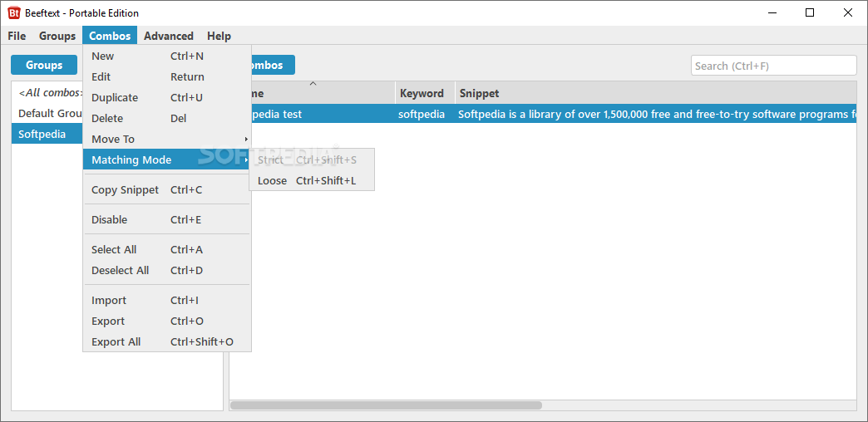This screenshot has height=422, width=868.
Task: Open the Advanced menu
Action: point(168,36)
